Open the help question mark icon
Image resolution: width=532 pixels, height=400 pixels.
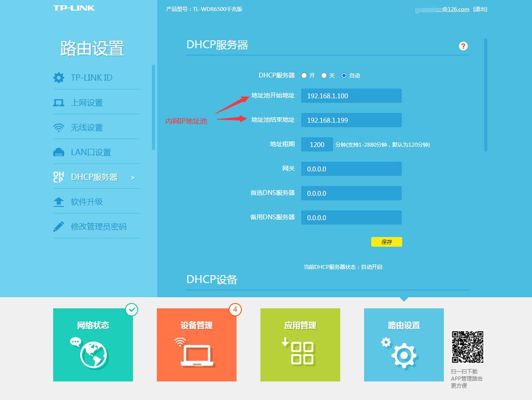pyautogui.click(x=463, y=46)
